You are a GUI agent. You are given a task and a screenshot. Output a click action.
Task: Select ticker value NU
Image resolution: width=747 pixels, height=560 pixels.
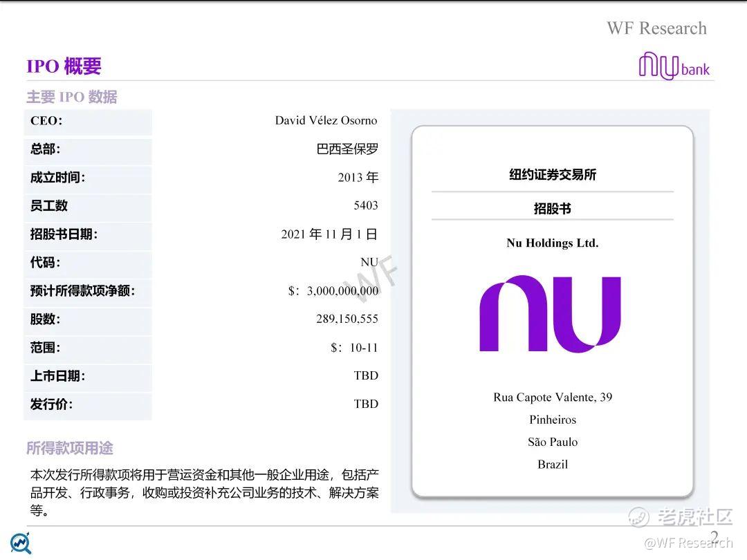pyautogui.click(x=369, y=263)
